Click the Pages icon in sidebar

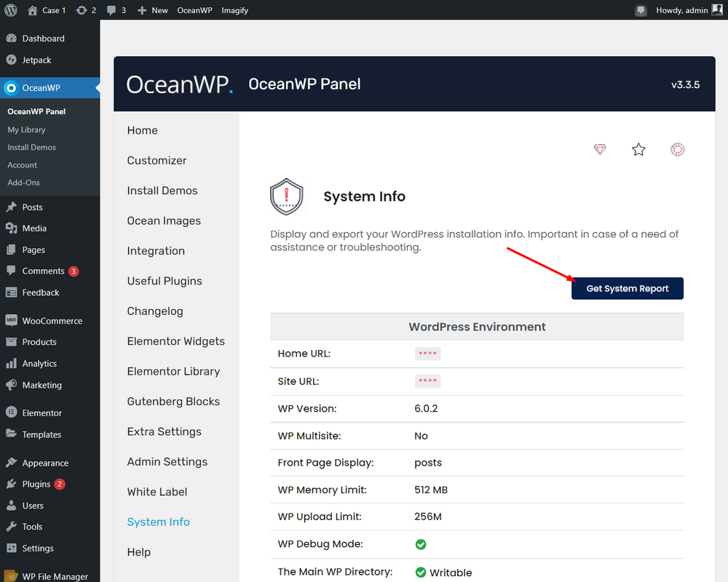(11, 250)
